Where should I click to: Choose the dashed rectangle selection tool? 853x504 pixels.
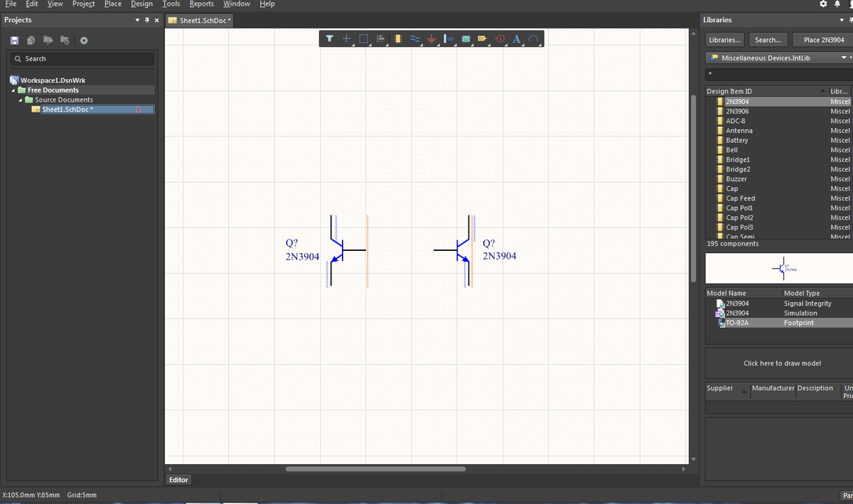tap(364, 38)
